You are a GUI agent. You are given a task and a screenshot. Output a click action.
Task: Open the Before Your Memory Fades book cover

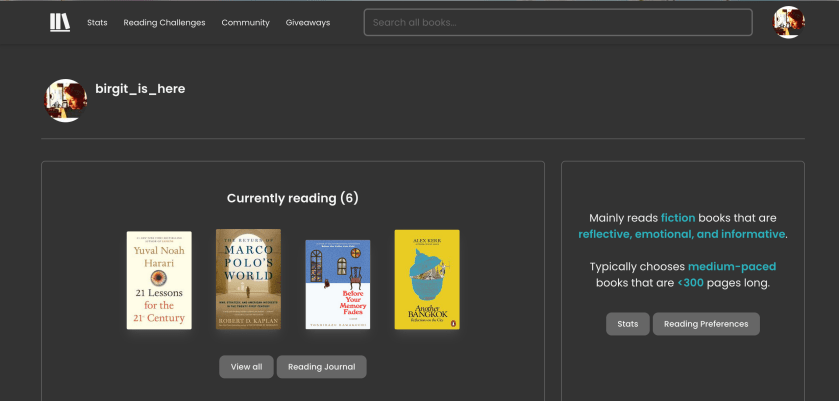coord(337,284)
